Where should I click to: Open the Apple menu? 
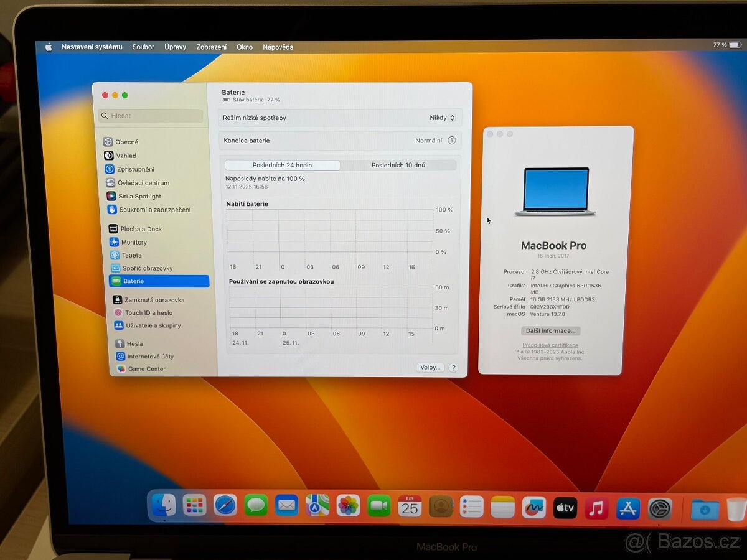point(48,46)
